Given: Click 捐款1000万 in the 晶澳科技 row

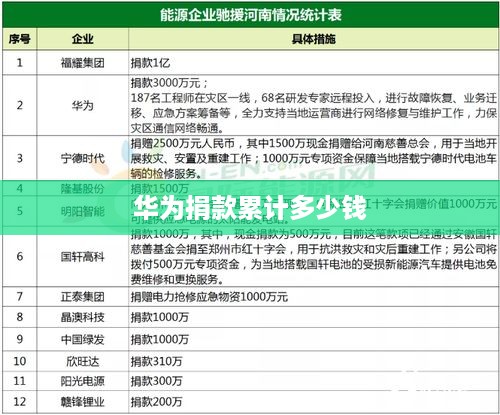Looking at the screenshot, I should pos(160,317).
